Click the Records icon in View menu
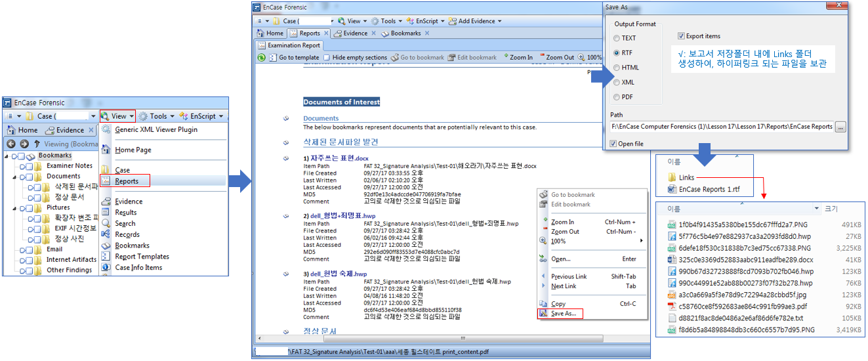 (106, 234)
